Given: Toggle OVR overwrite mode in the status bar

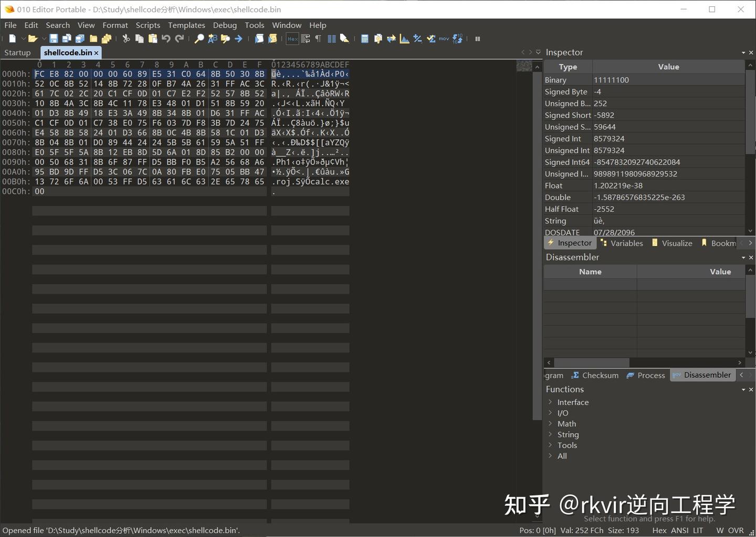Looking at the screenshot, I should [x=737, y=530].
